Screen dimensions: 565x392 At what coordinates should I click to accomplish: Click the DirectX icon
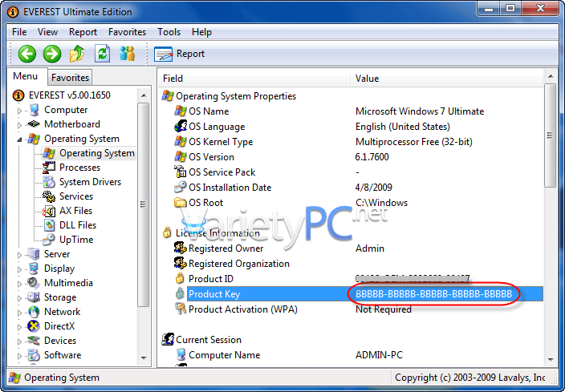pos(34,326)
